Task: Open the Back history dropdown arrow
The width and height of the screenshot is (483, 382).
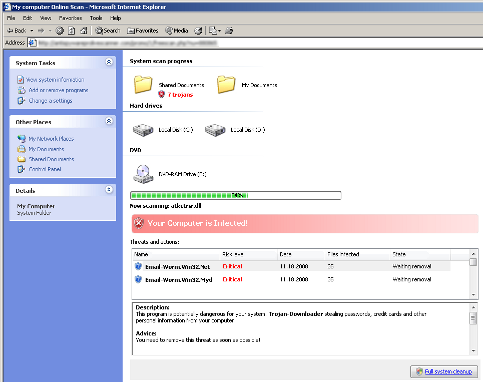Action: point(32,31)
